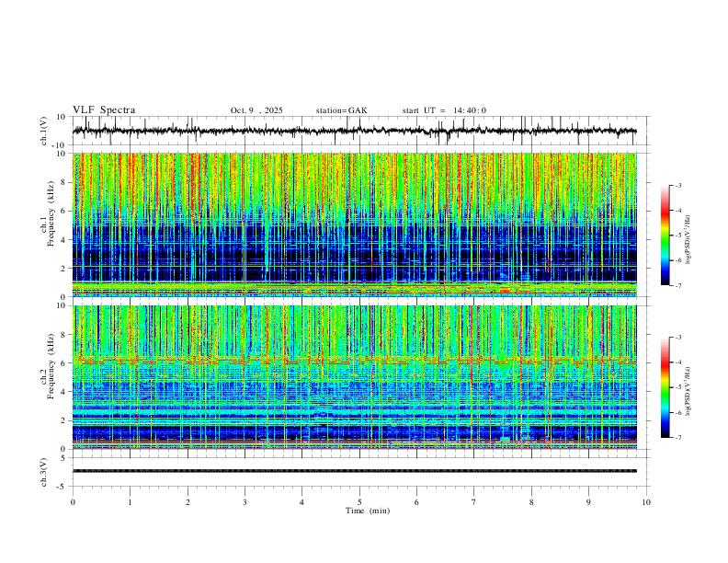
Task: Click the "station=GAK" label
Action: [341, 110]
